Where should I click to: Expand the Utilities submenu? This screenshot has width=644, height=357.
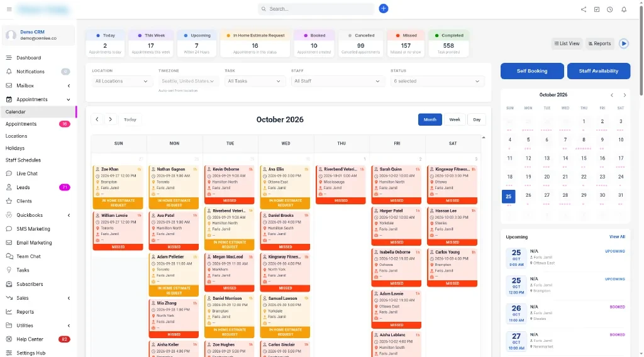[x=69, y=326]
